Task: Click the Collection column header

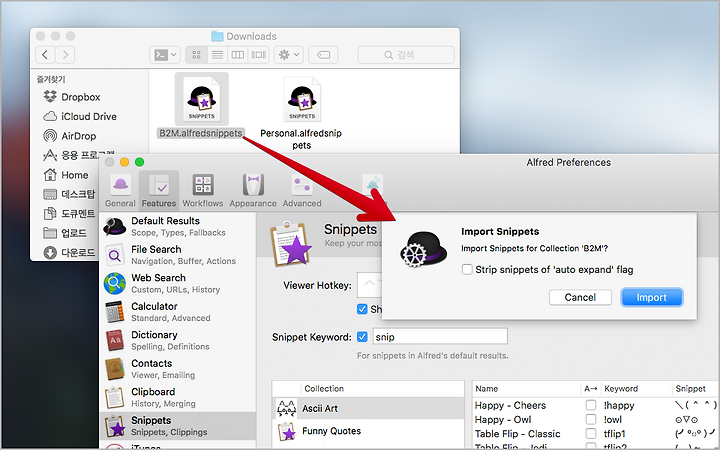Action: (x=382, y=388)
